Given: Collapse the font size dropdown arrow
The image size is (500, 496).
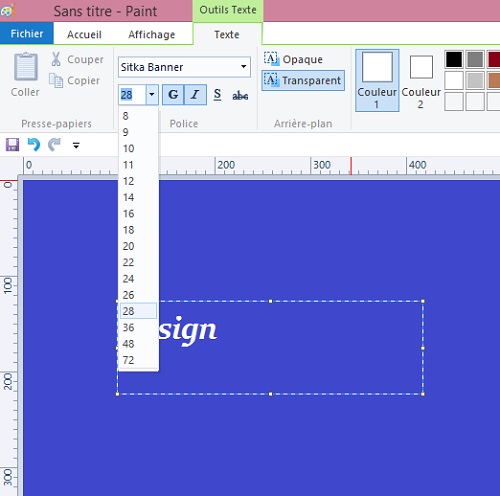Looking at the screenshot, I should point(152,95).
